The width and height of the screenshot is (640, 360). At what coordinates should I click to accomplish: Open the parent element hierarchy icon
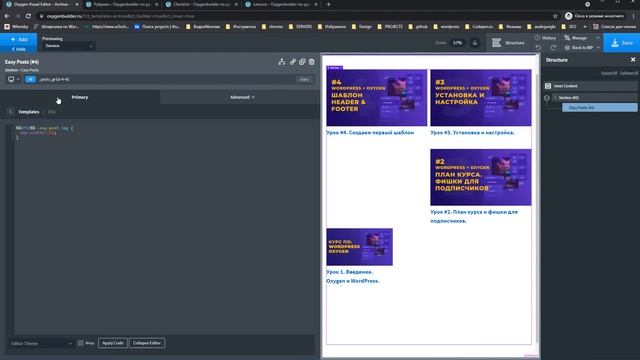point(282,62)
